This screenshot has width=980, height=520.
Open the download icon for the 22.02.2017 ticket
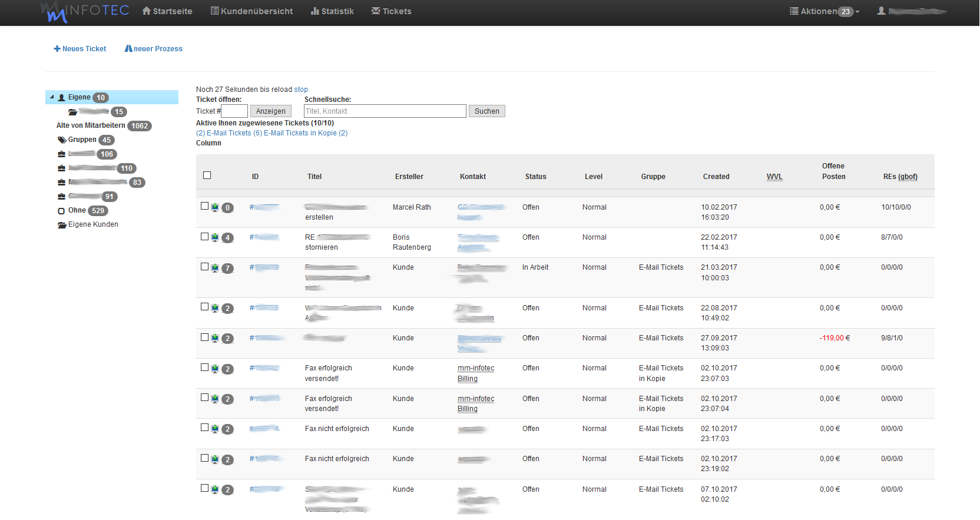215,237
